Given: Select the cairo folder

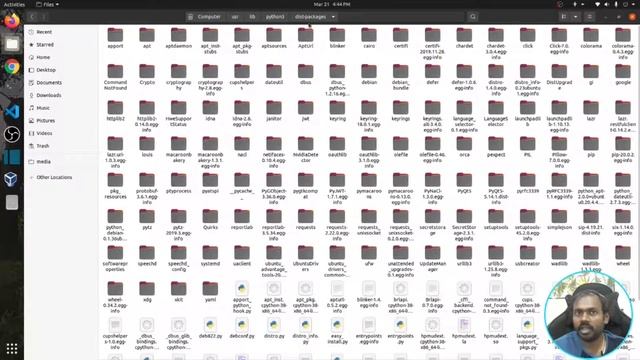Looking at the screenshot, I should [369, 38].
